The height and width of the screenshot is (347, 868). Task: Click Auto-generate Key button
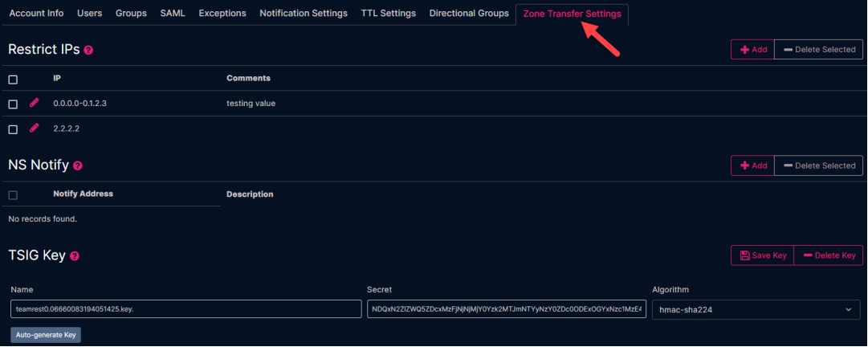coord(46,335)
